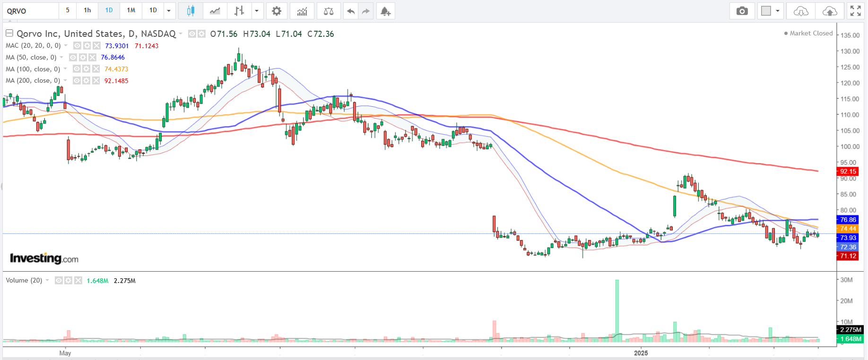Open settings gear for MAC (20, 20, 0, 0)
Screen dimensions: 868x360
coord(87,46)
